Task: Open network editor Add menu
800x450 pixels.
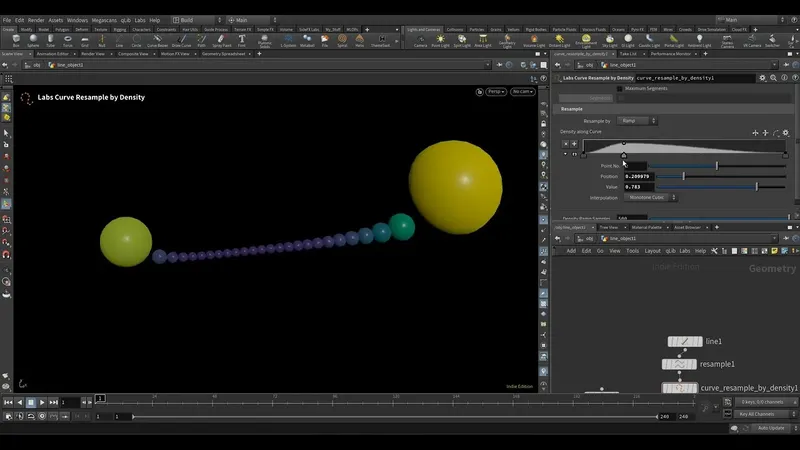Action: click(x=571, y=251)
